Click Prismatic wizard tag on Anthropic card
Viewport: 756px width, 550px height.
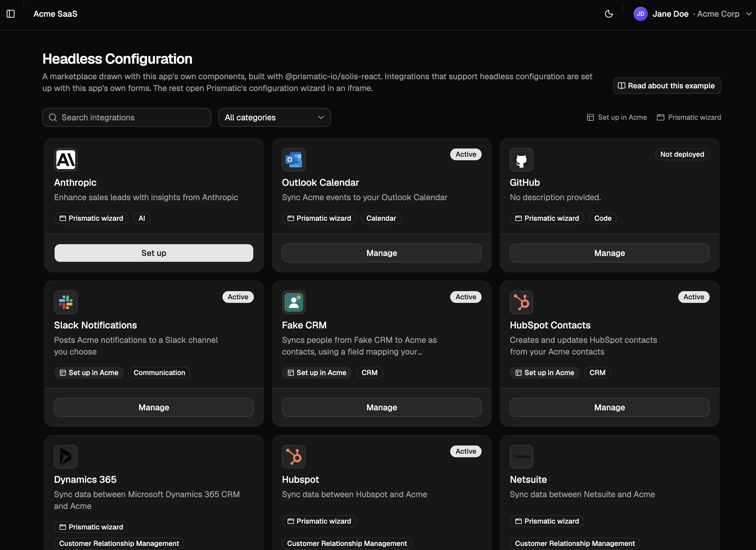pyautogui.click(x=91, y=218)
